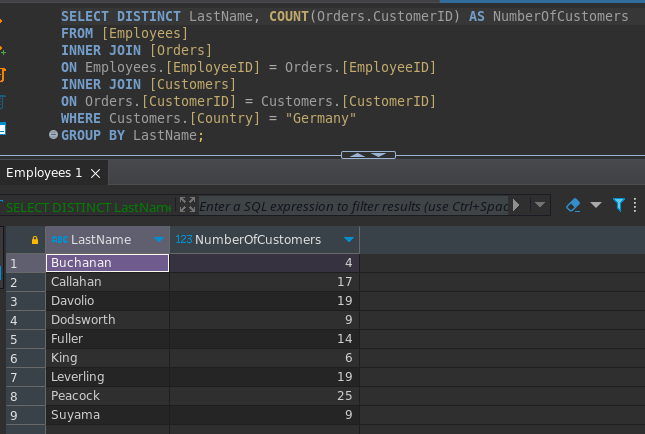The height and width of the screenshot is (434, 645).
Task: Open custom filters with the funnel icon
Action: click(619, 205)
